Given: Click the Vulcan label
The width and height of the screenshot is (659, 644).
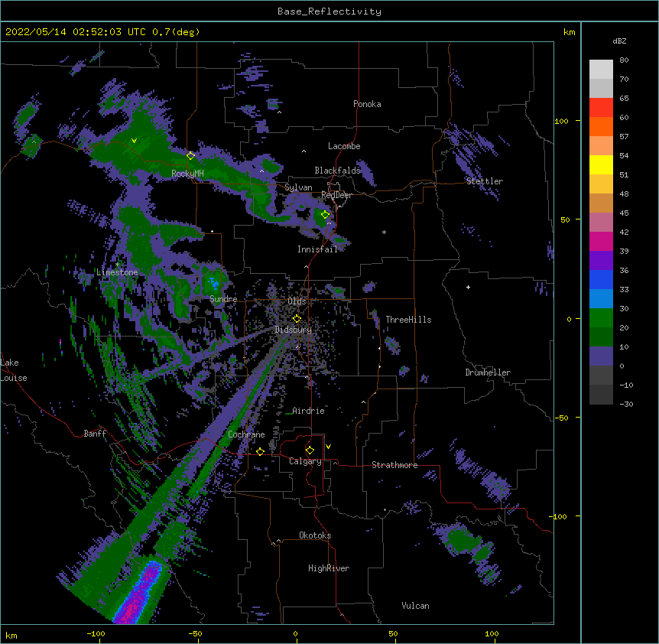Looking at the screenshot, I should (x=415, y=606).
